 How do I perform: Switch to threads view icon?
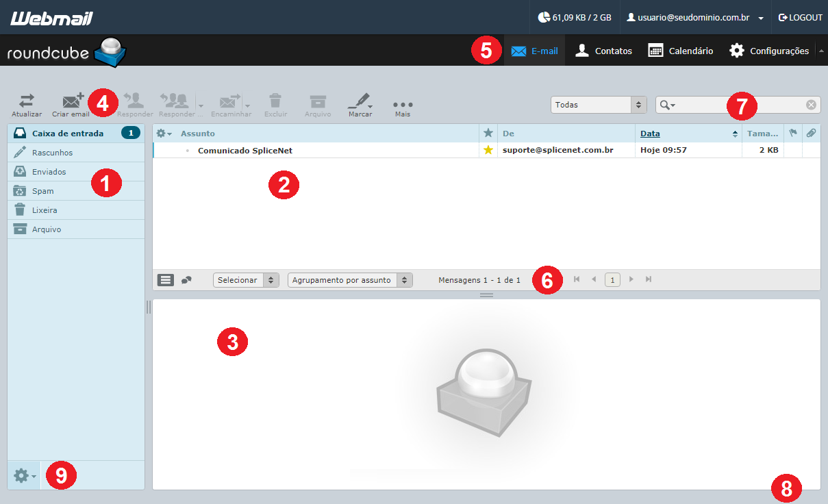(x=186, y=279)
